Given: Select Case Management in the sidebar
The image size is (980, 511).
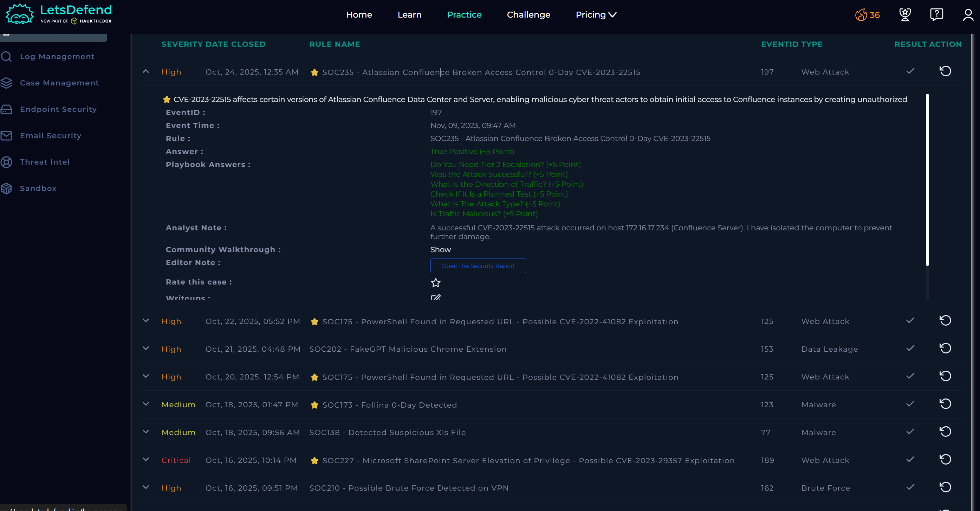Looking at the screenshot, I should 59,83.
